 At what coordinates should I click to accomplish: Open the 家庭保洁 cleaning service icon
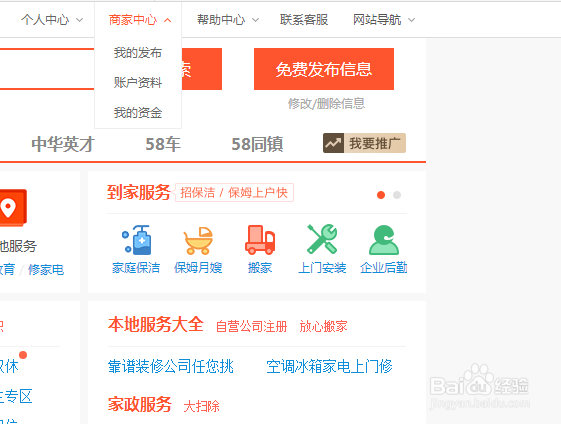pyautogui.click(x=136, y=240)
